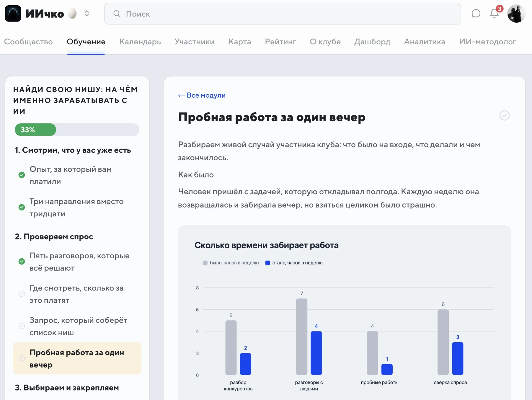Collapse section 2. Проверяем спрос
Image resolution: width=532 pixels, height=400 pixels.
pos(54,237)
